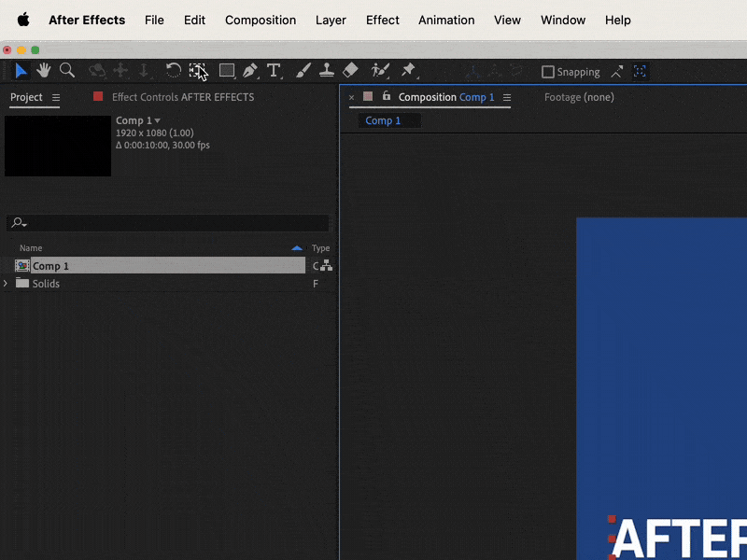
Task: Switch to Effect Controls AFTER EFFECTS tab
Action: 183,97
